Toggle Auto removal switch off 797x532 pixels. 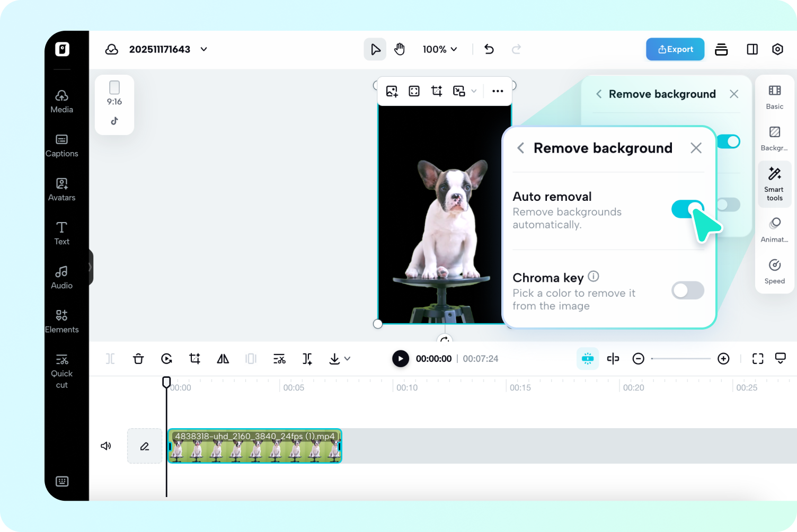687,209
